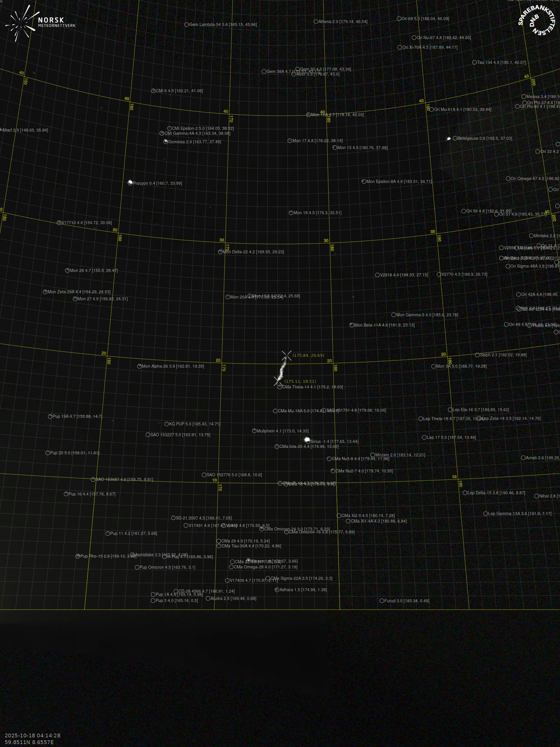Click the timestamp 2025-10-18 04:14:28
This screenshot has width=560, height=747.
pos(32,735)
